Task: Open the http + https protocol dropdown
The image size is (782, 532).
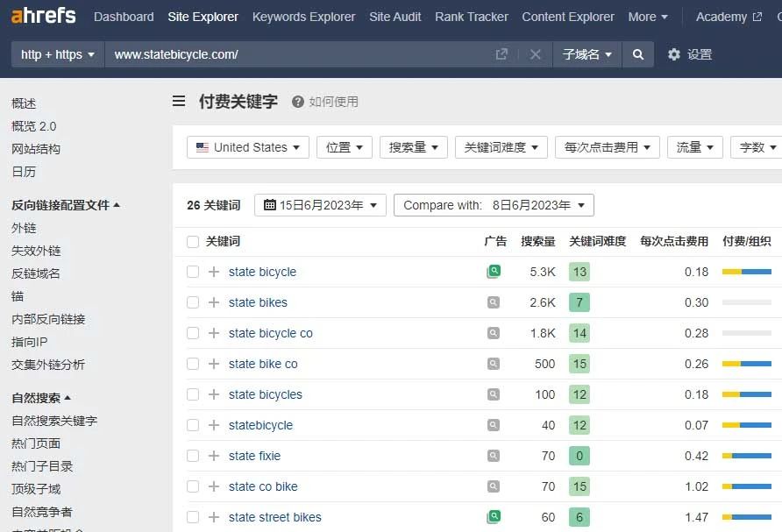Action: pos(58,54)
